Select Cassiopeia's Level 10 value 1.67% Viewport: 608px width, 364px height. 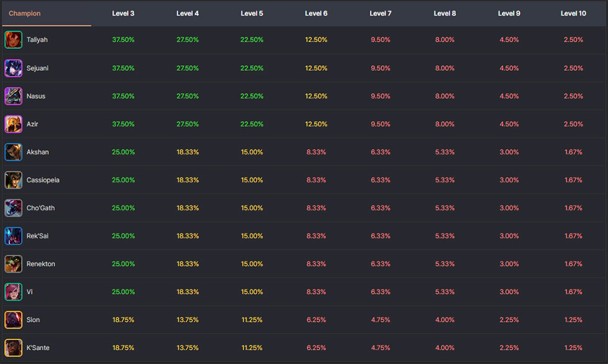pos(573,180)
